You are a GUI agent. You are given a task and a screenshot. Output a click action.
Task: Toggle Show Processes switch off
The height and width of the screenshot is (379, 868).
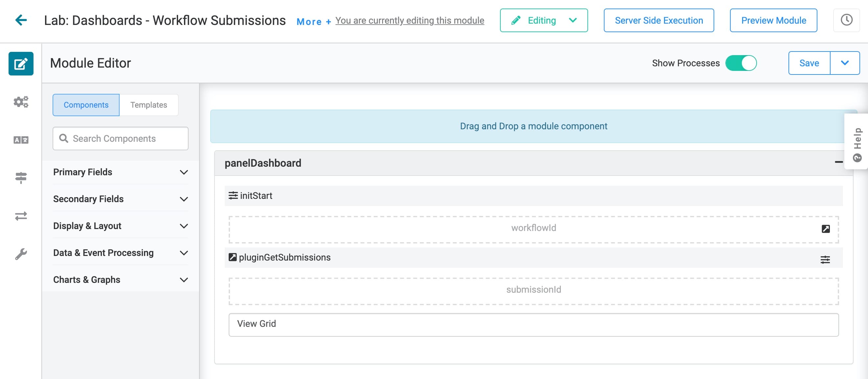tap(741, 63)
